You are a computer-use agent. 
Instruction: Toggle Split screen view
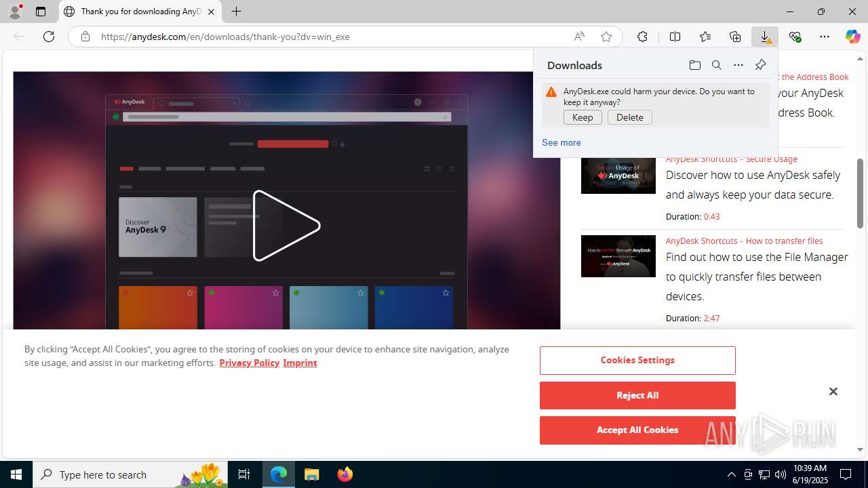[675, 37]
